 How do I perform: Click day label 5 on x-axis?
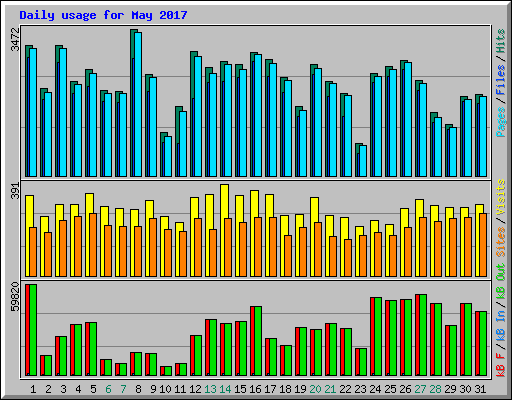coord(93,389)
